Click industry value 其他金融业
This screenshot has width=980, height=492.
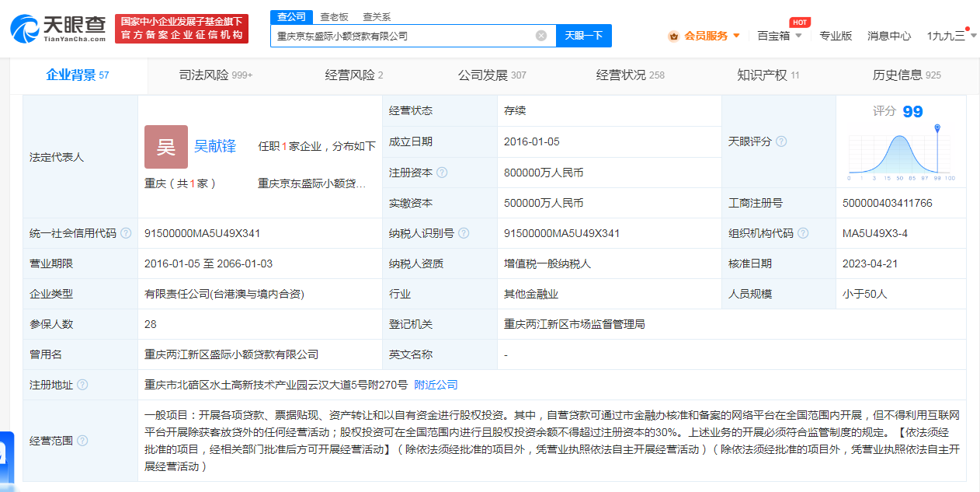[531, 294]
